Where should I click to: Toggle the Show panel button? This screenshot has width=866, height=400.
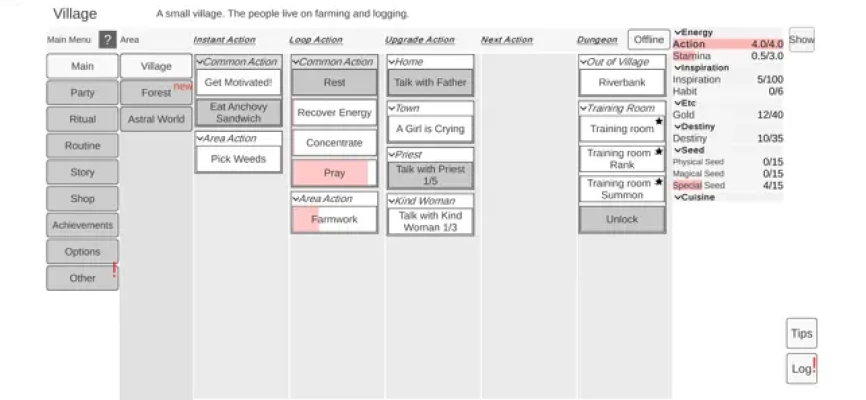pyautogui.click(x=801, y=40)
